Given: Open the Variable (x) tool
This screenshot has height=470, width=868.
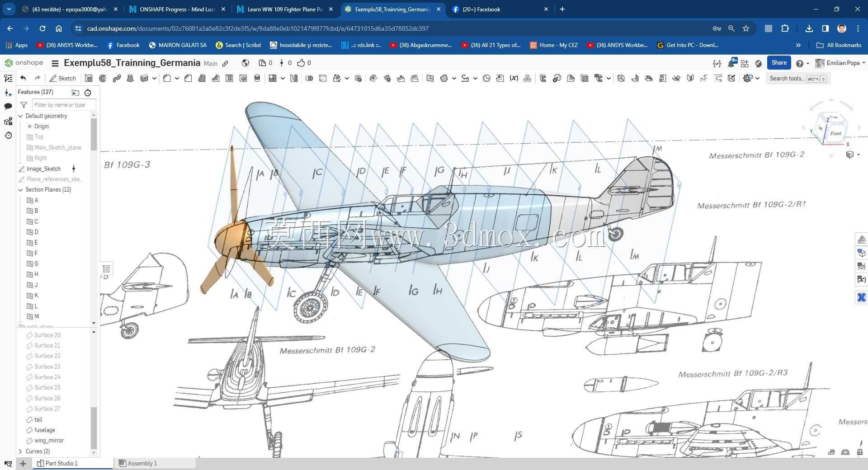Looking at the screenshot, I should click(x=514, y=78).
